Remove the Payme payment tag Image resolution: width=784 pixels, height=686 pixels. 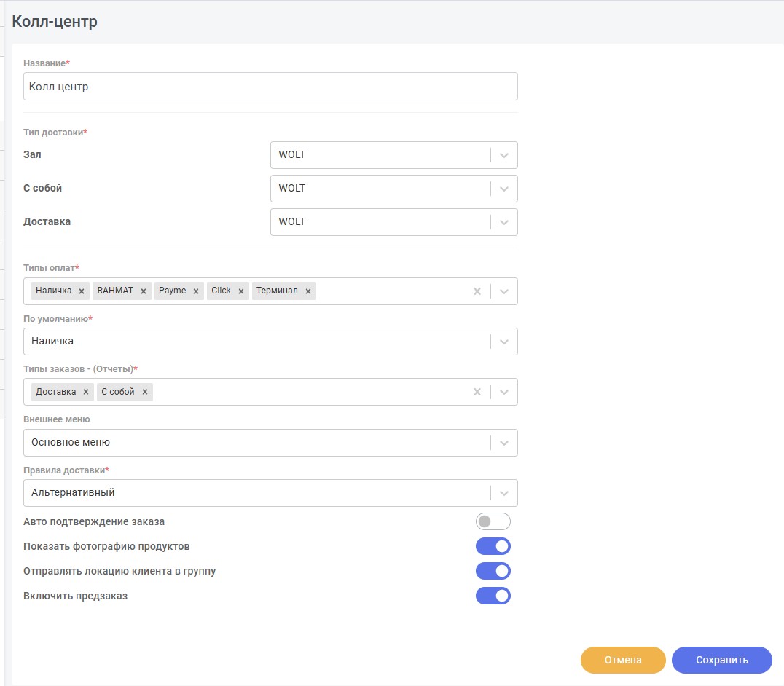[196, 291]
